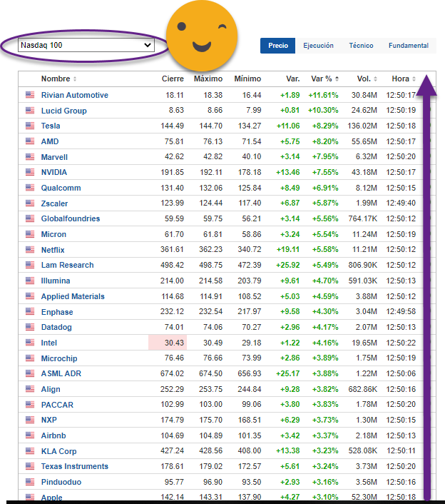The height and width of the screenshot is (504, 445).
Task: Select Netflix maximum 362.23
Action: (210, 249)
